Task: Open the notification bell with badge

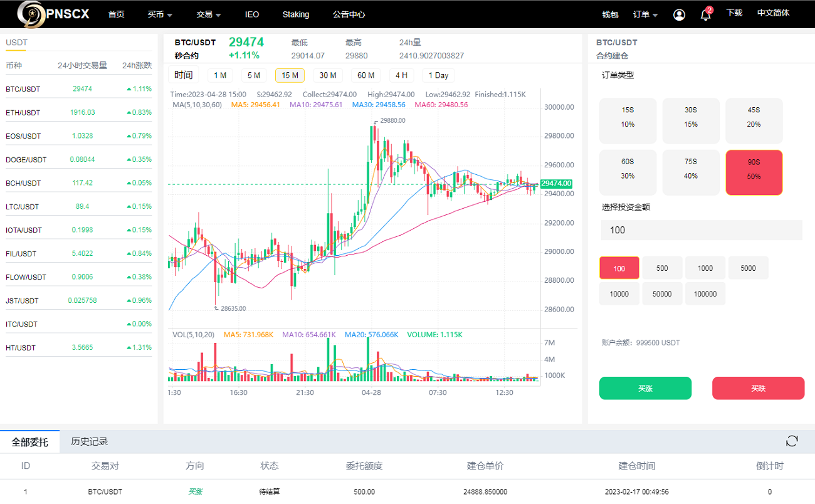Action: point(705,14)
